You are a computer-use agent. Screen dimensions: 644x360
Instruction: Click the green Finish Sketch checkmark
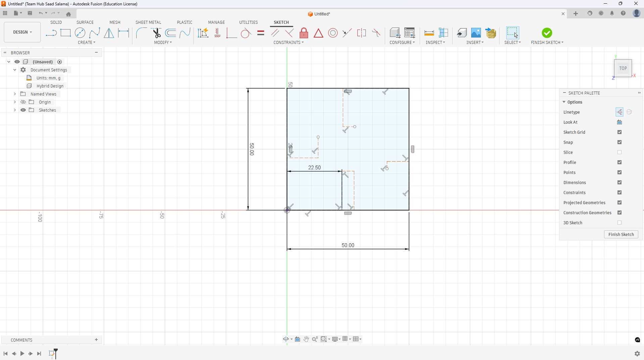pos(547,33)
